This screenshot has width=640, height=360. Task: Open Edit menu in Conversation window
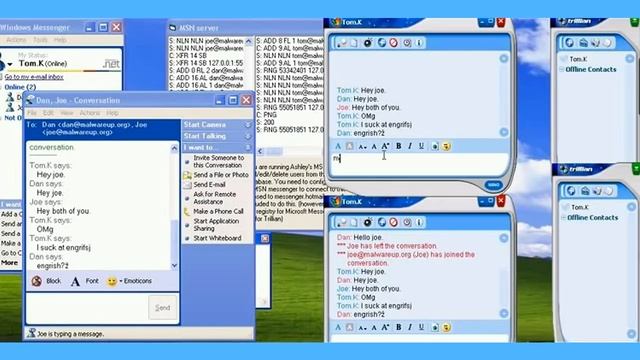[x=48, y=113]
